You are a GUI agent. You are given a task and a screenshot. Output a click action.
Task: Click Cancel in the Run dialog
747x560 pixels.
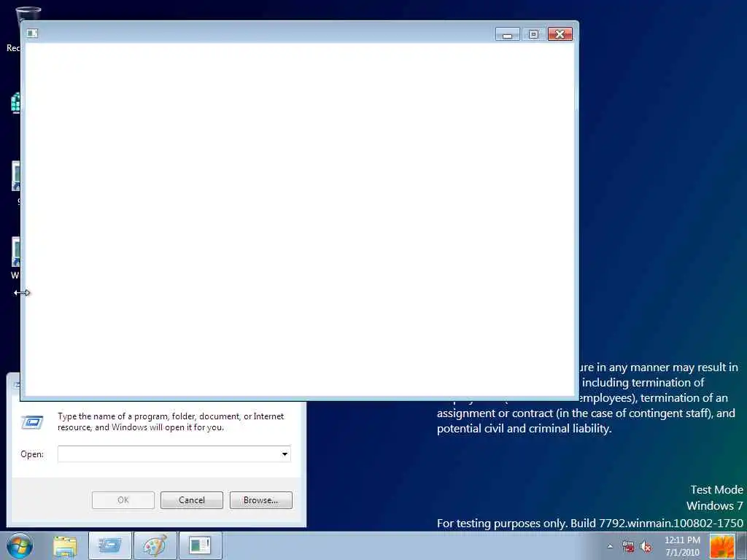(192, 500)
